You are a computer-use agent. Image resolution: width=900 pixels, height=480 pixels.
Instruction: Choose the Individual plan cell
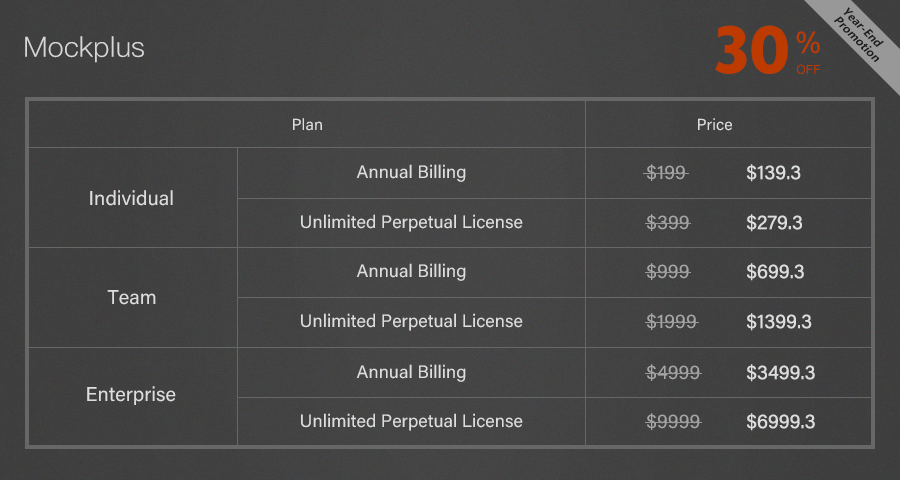[x=131, y=199]
